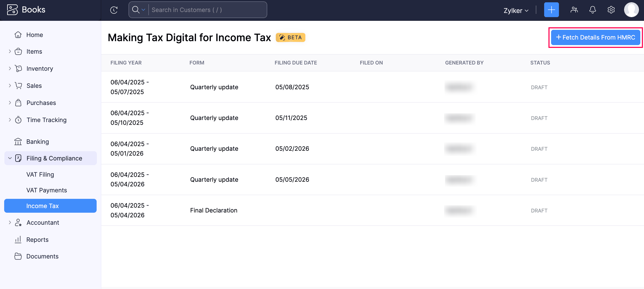The width and height of the screenshot is (644, 289).
Task: Collapse the Filing & Compliance section
Action: click(x=10, y=158)
